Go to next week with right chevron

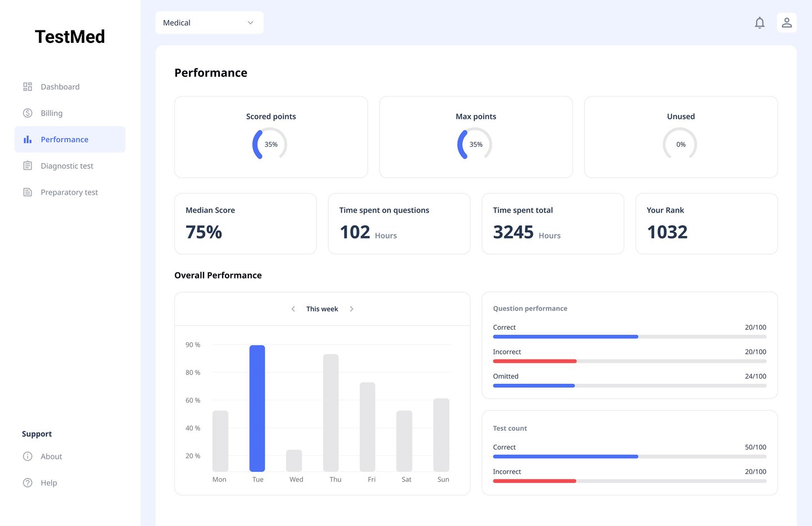(x=351, y=309)
